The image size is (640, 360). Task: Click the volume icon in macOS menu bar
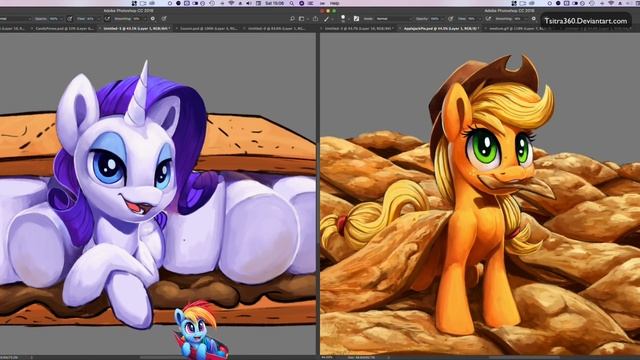click(x=249, y=3)
